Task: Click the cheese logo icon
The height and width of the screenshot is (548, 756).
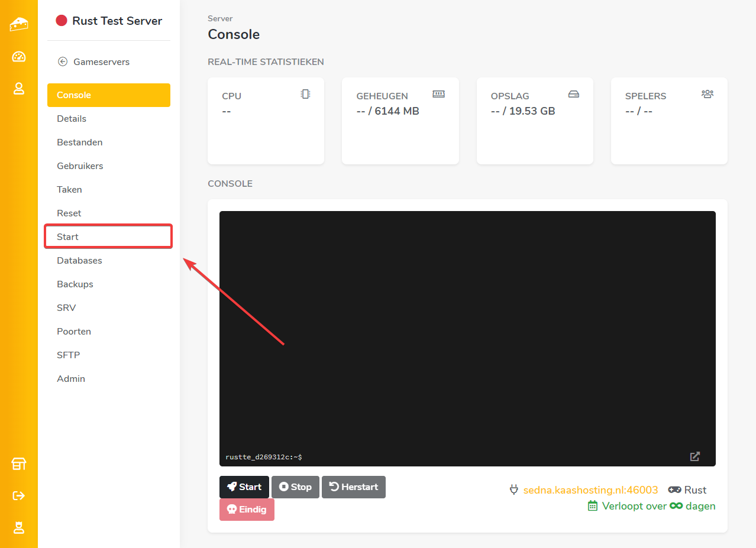Action: tap(19, 24)
